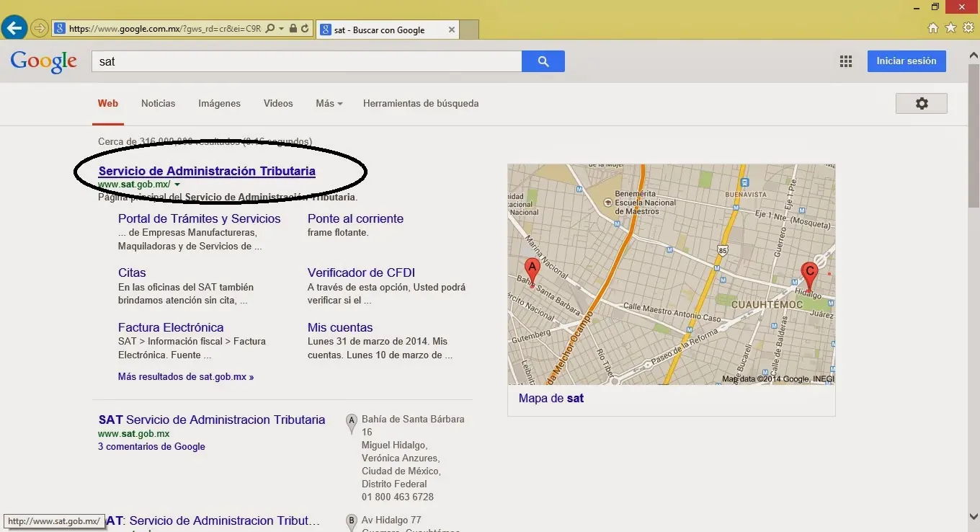Show the address bar autocomplete dropdown arrow
Viewport: 980px width, 532px height.
[x=281, y=30]
